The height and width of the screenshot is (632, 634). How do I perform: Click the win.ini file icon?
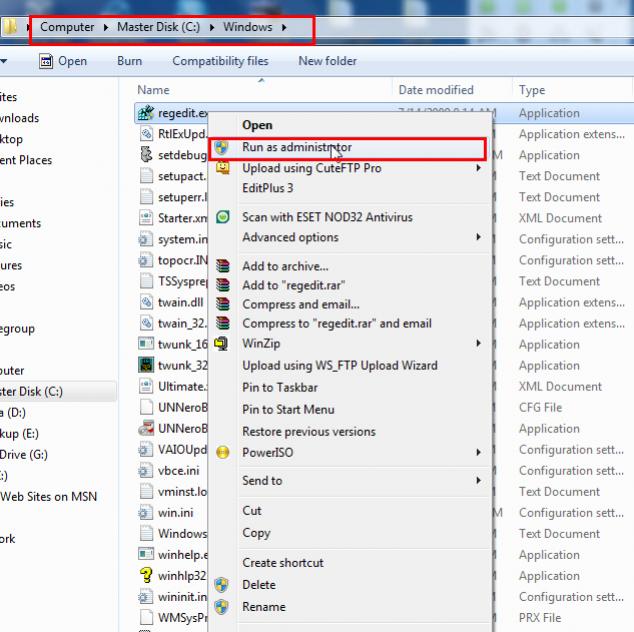pyautogui.click(x=146, y=512)
